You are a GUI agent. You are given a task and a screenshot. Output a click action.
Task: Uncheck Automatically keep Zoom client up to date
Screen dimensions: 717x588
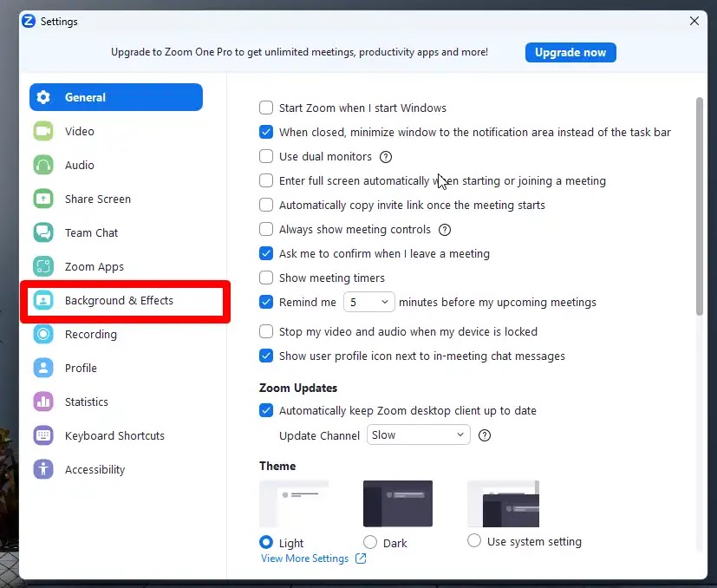pyautogui.click(x=266, y=410)
